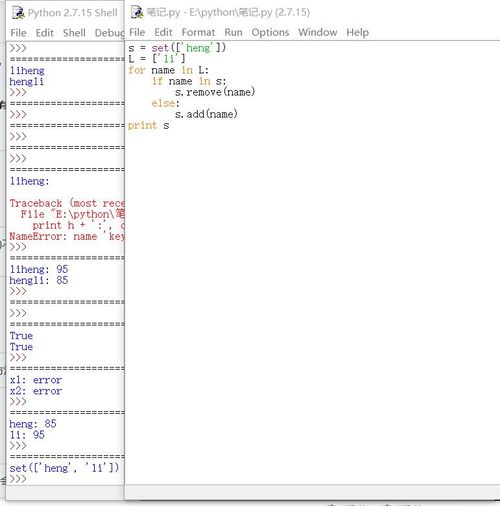Image resolution: width=500 pixels, height=506 pixels.
Task: Click the Python Shell window icon
Action: 18,13
